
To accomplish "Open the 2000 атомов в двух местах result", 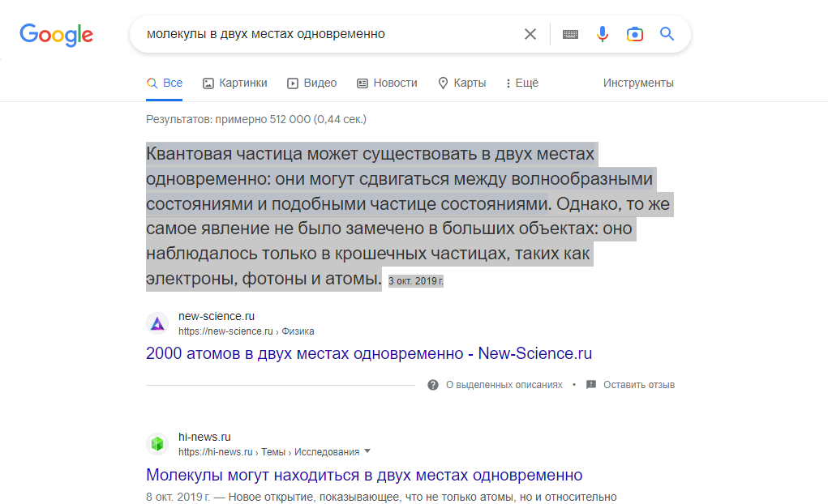I will tap(369, 353).
